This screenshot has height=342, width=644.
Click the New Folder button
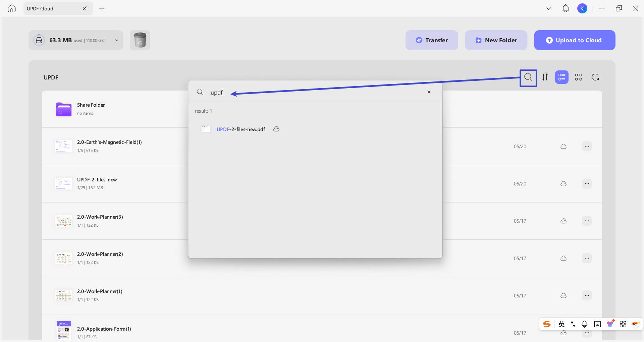click(496, 40)
